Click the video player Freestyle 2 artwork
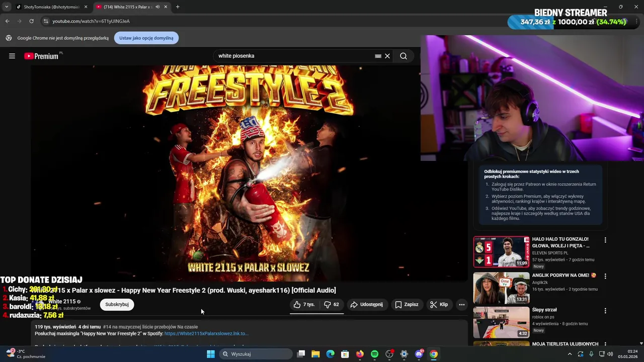This screenshot has width=644, height=362. (250, 173)
